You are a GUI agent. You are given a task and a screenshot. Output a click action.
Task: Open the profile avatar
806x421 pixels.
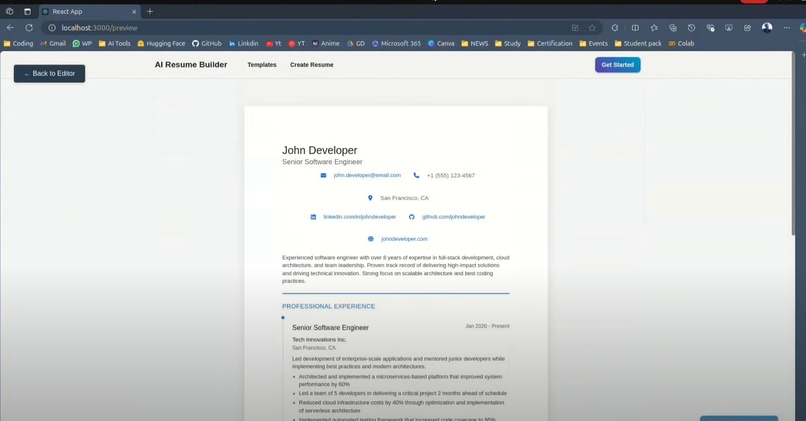point(767,27)
